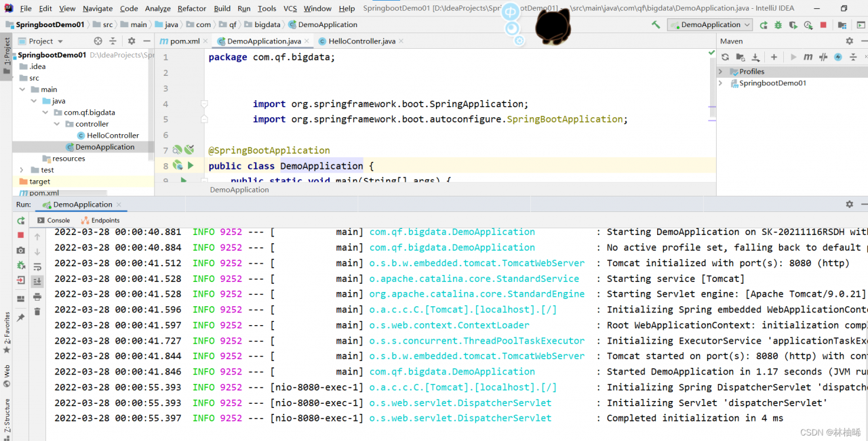Select the Console tab in Run panel
This screenshot has width=868, height=441.
pos(53,220)
